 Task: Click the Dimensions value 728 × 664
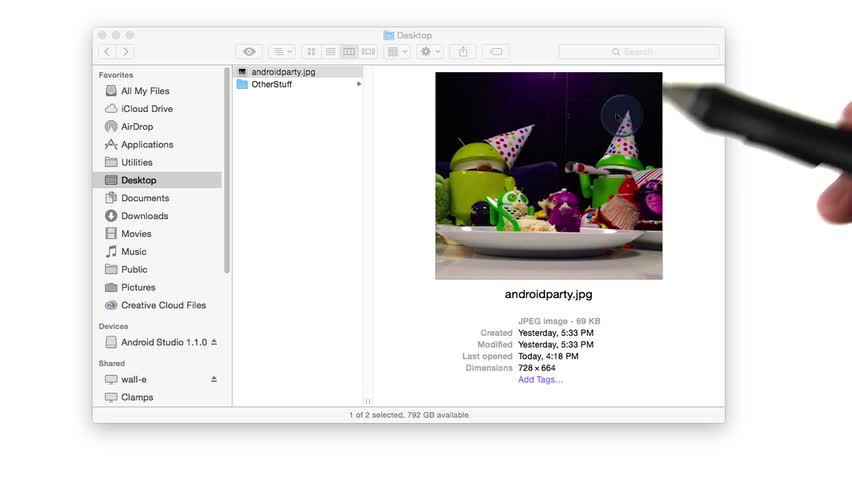(x=536, y=368)
